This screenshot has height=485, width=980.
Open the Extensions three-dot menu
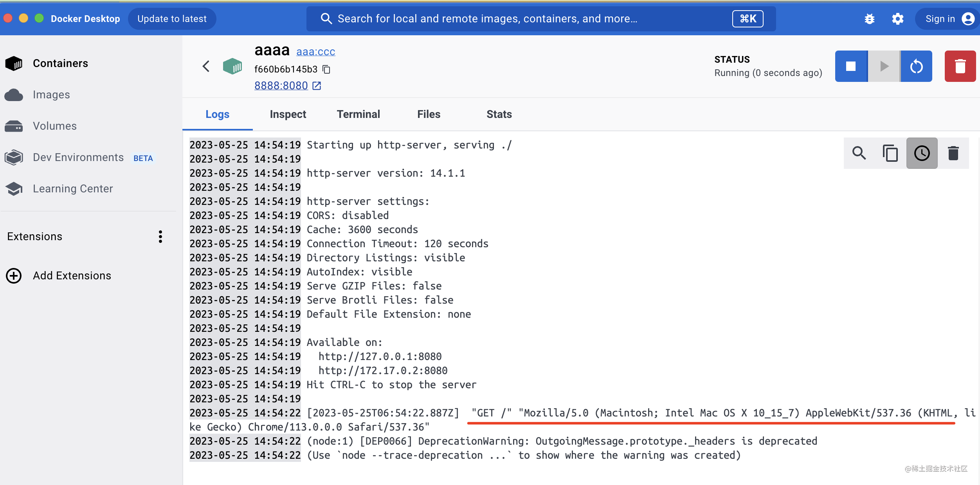click(x=160, y=237)
